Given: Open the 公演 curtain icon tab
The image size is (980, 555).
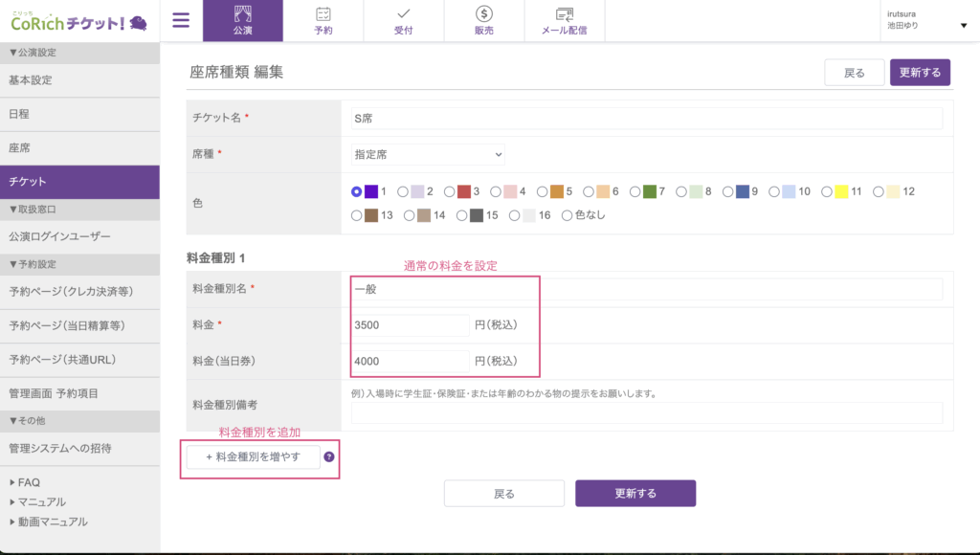Looking at the screenshot, I should [x=243, y=20].
